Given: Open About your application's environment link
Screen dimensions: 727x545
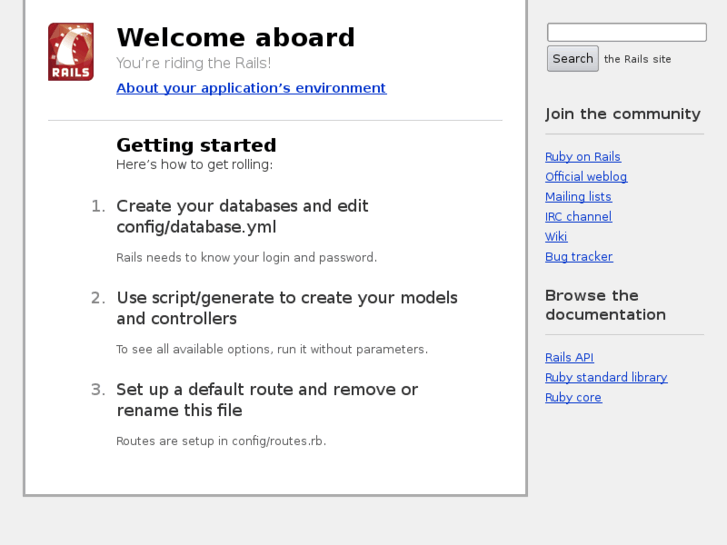Looking at the screenshot, I should click(x=251, y=88).
